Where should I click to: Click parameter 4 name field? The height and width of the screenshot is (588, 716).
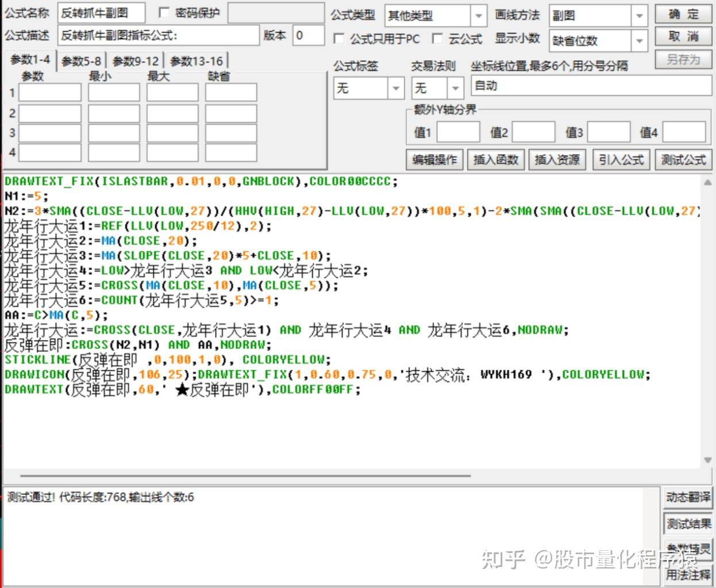click(50, 152)
